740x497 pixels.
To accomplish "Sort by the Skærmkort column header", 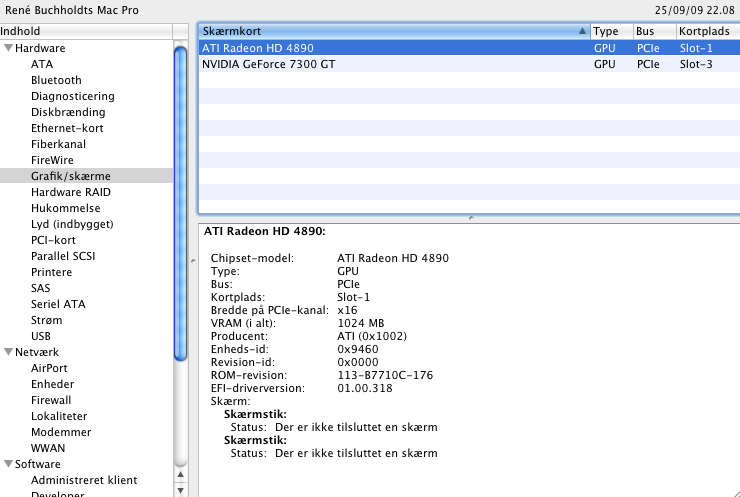I will (394, 31).
